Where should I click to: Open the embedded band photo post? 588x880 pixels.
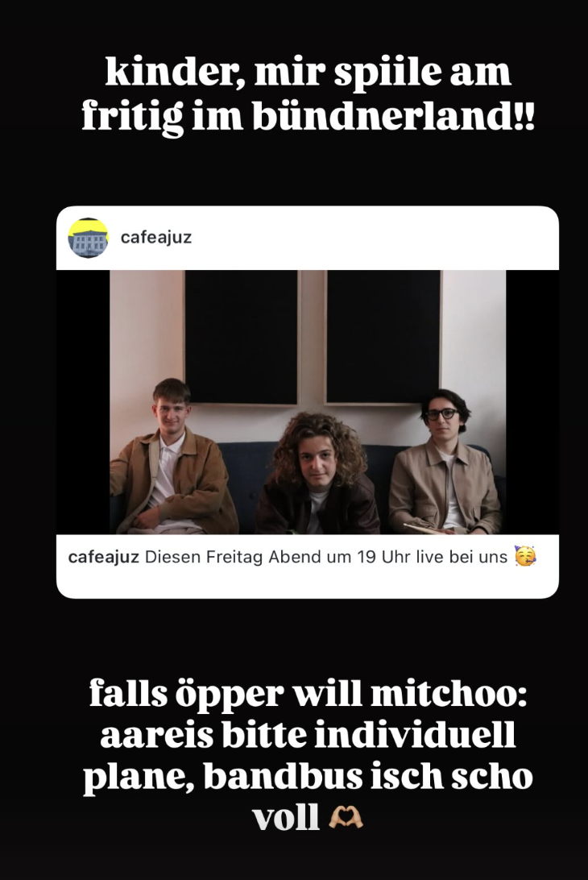(308, 402)
